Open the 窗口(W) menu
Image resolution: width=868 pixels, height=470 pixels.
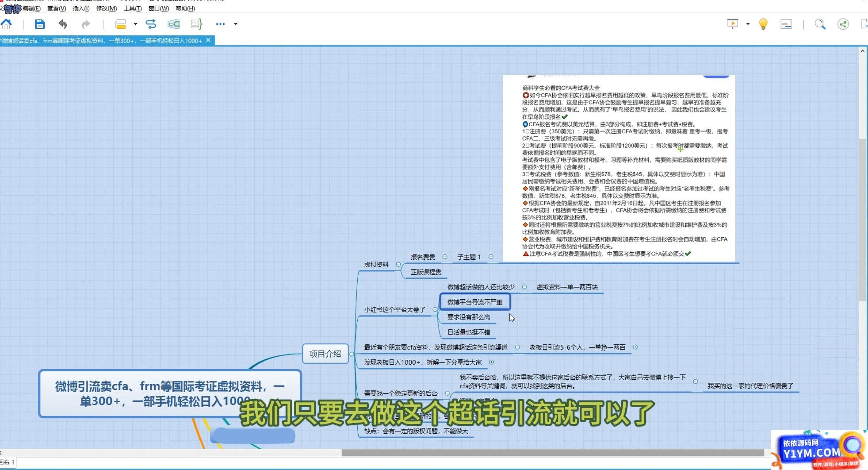(159, 8)
